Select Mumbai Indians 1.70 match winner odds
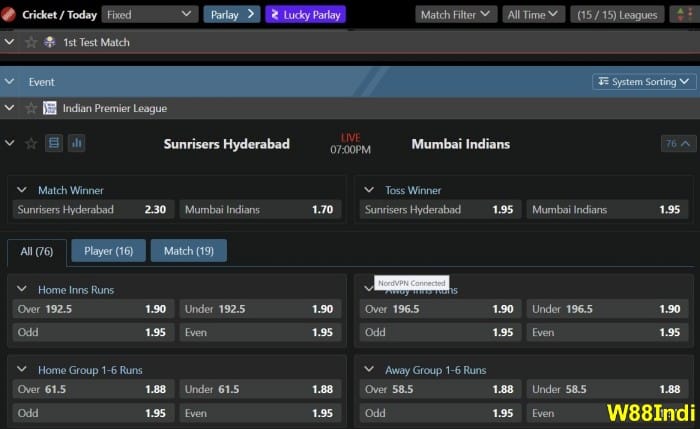The width and height of the screenshot is (700, 429). (260, 210)
